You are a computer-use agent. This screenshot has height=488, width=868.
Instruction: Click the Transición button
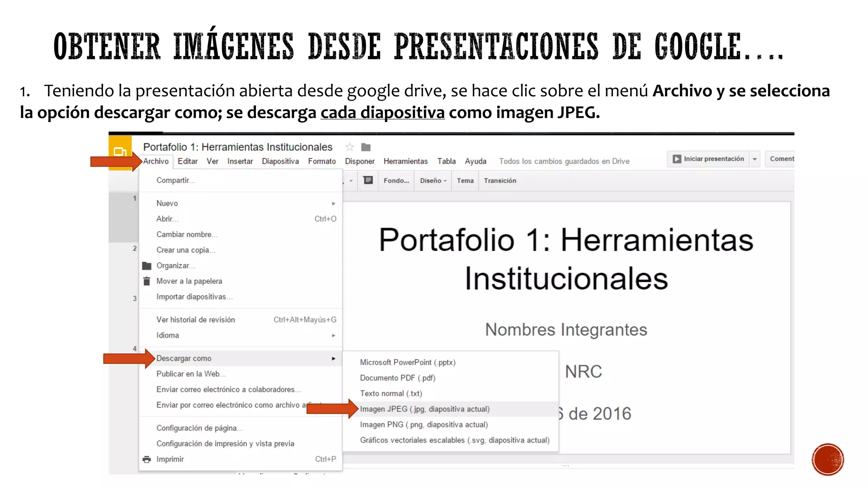[500, 180]
